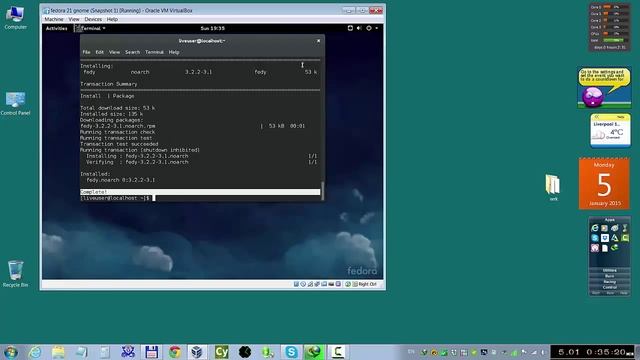
Task: Open the Computer desktop icon
Action: coord(15,18)
